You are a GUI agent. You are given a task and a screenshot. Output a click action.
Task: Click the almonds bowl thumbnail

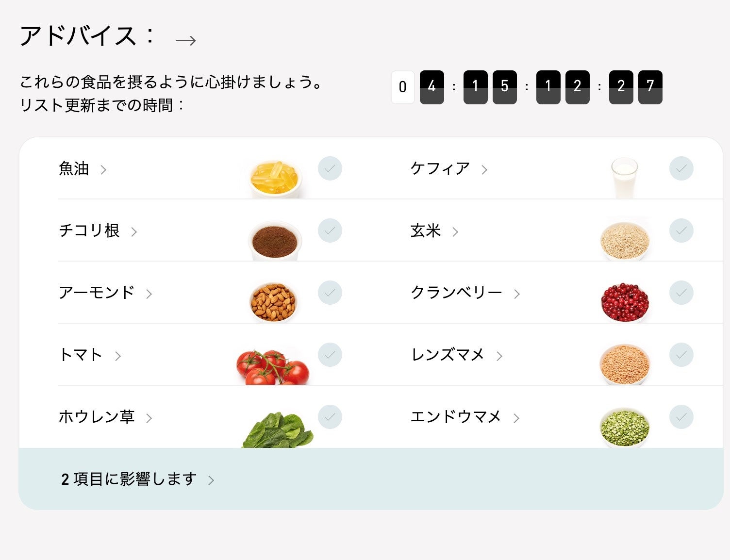click(x=274, y=300)
